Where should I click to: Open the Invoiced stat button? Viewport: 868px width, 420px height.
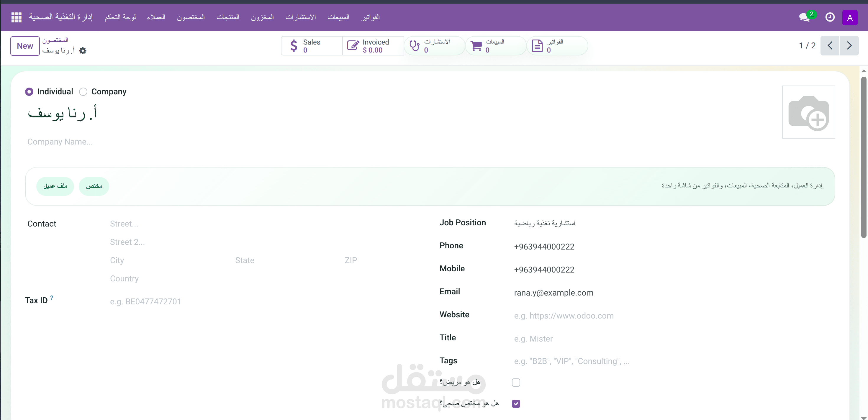coord(373,45)
